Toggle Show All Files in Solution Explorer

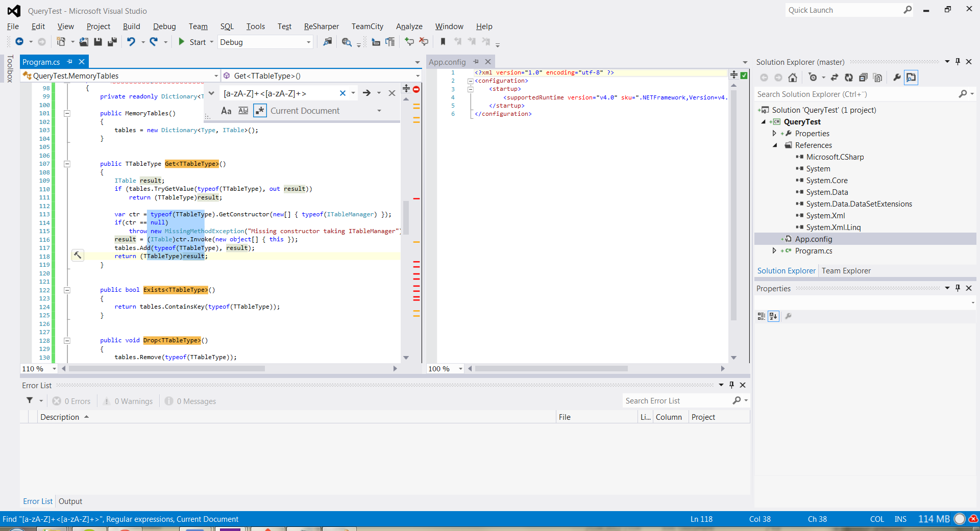(877, 78)
